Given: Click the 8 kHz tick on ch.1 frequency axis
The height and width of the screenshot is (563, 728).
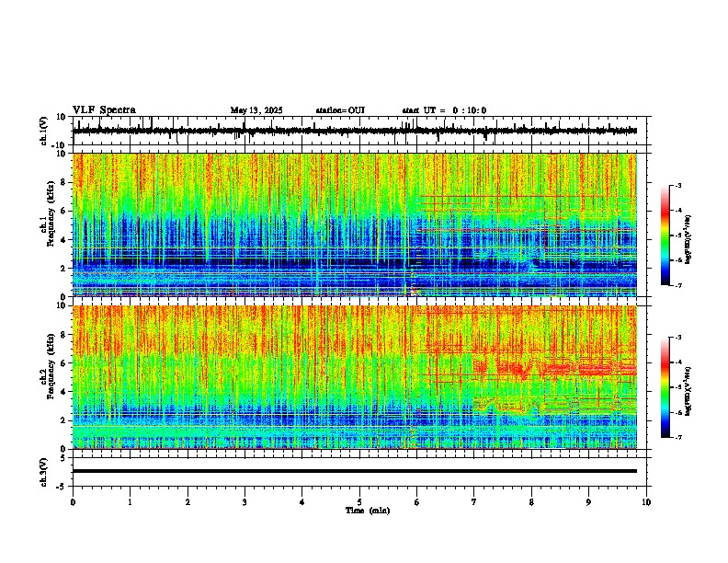Looking at the screenshot, I should 63,182.
